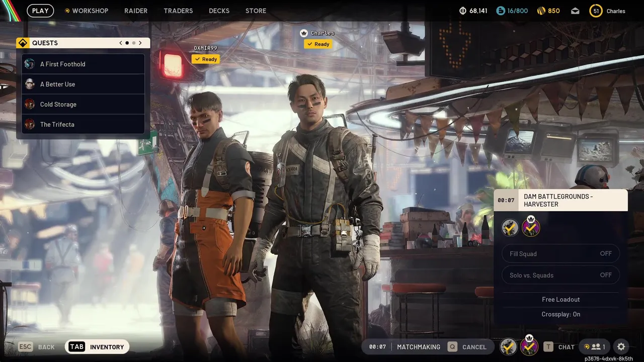Open the Cold Storage quest
644x362 pixels.
click(83, 104)
